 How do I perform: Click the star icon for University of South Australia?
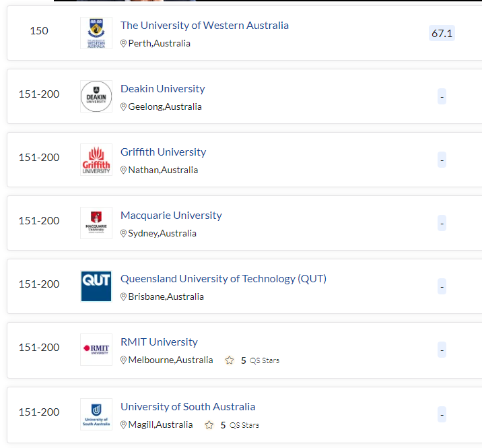[x=209, y=425]
